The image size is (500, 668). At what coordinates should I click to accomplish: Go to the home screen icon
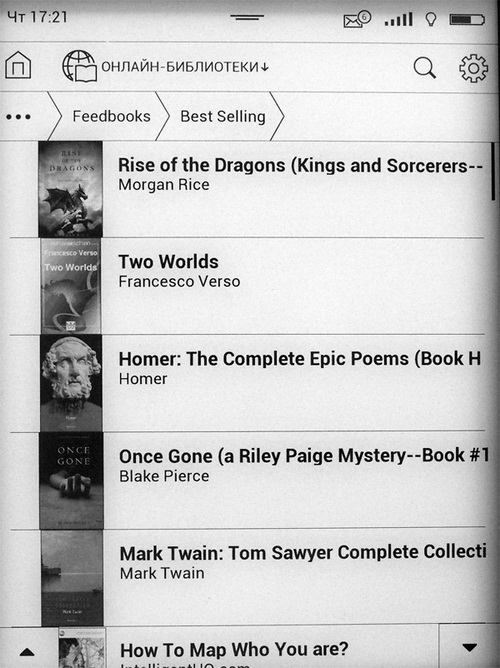[18, 65]
